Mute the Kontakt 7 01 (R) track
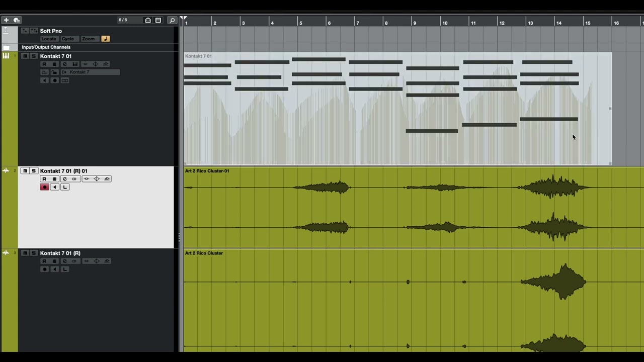The image size is (644, 362). (25, 253)
